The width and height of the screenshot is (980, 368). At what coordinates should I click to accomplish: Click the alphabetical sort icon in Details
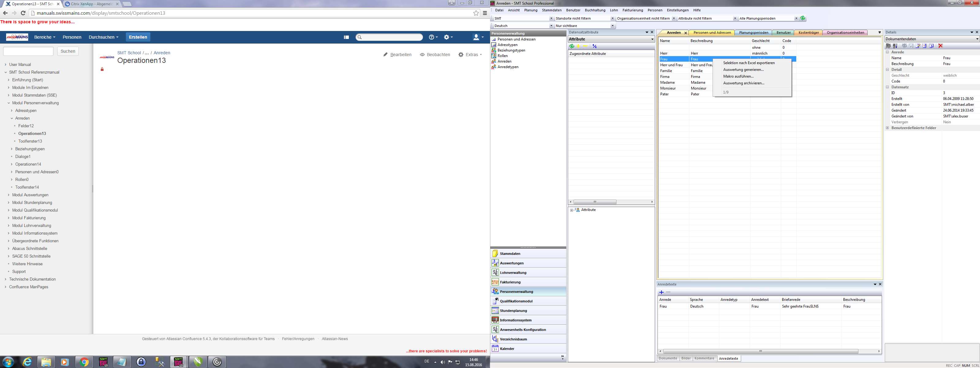pos(895,46)
